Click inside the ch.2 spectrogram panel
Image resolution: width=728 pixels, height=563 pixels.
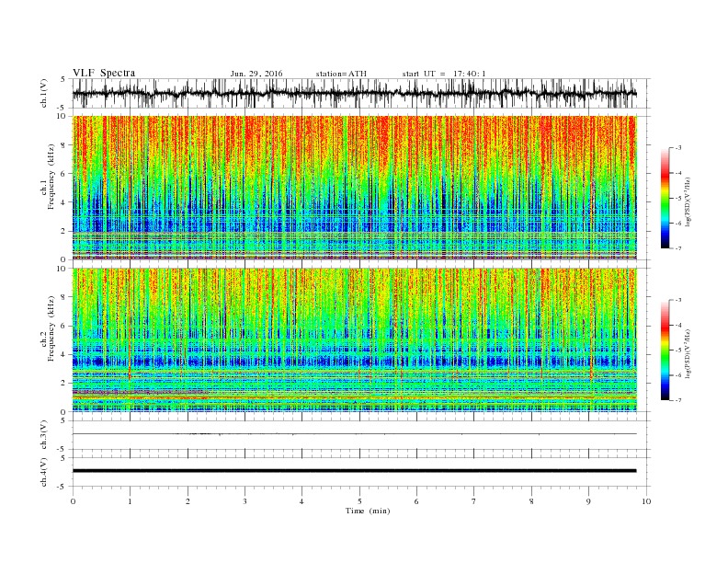354,340
